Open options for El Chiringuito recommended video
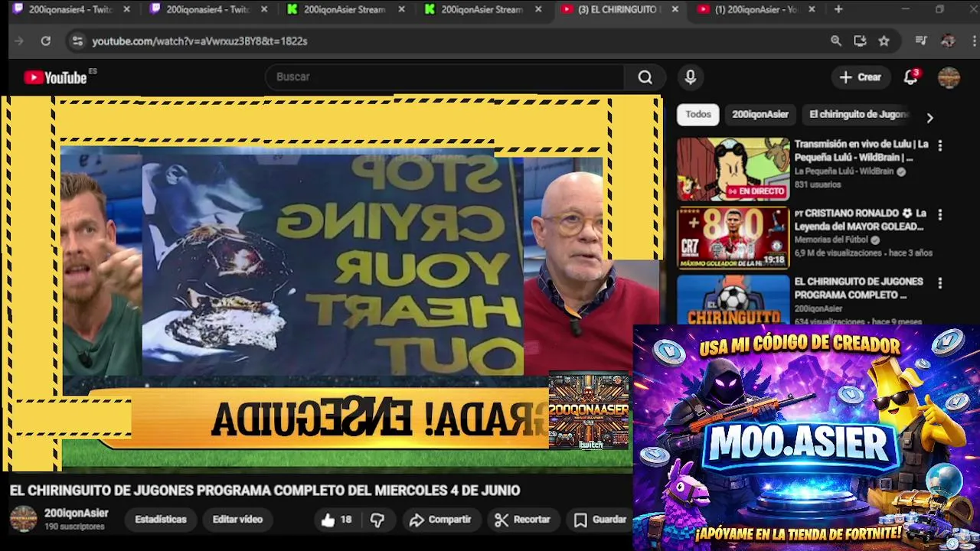Screen dimensions: 980x551 tap(940, 283)
